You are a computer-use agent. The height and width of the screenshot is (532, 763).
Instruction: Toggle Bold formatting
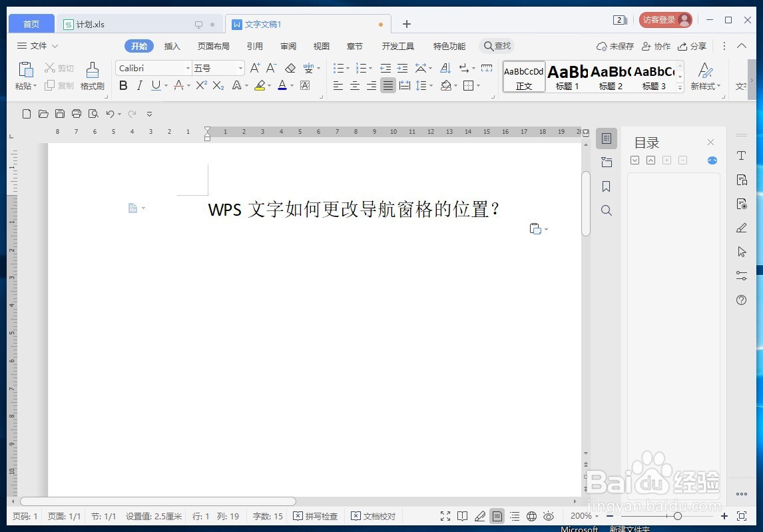click(123, 86)
